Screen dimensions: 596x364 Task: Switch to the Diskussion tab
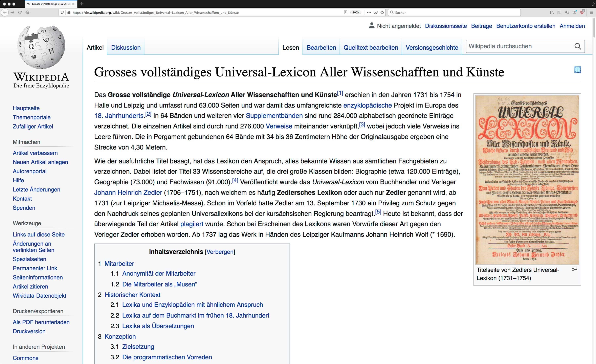126,47
